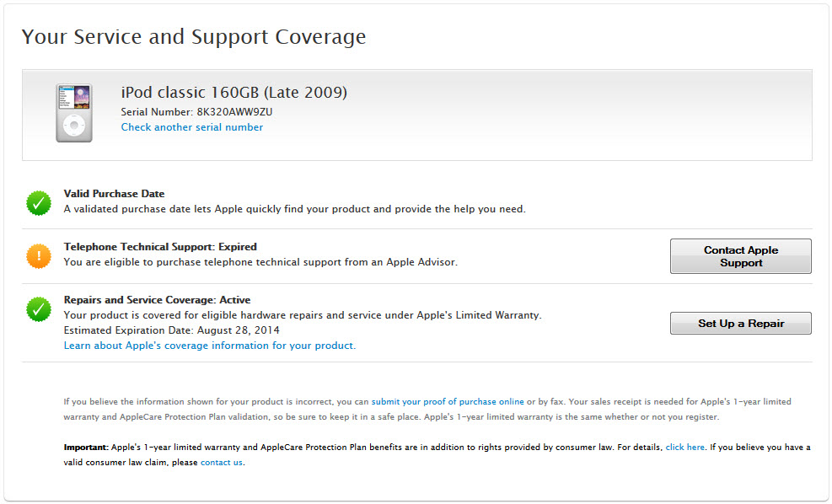Click the telephone support eligibility description text
The height and width of the screenshot is (504, 832).
click(x=260, y=262)
